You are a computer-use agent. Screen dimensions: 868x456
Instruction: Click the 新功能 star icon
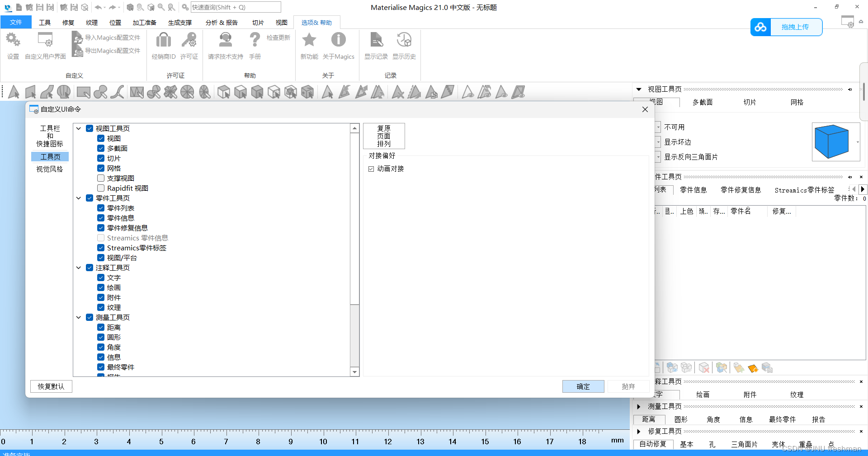pyautogui.click(x=309, y=40)
